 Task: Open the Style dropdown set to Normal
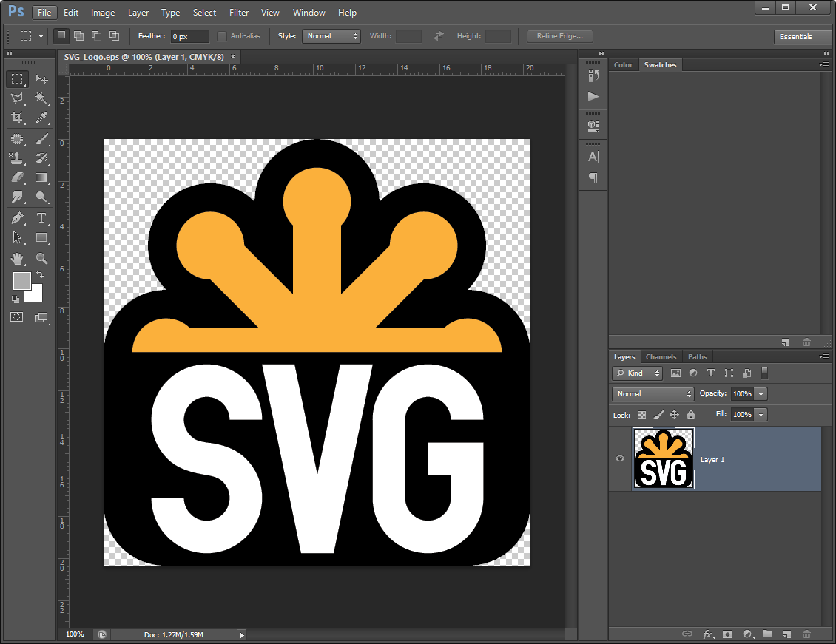coord(331,36)
